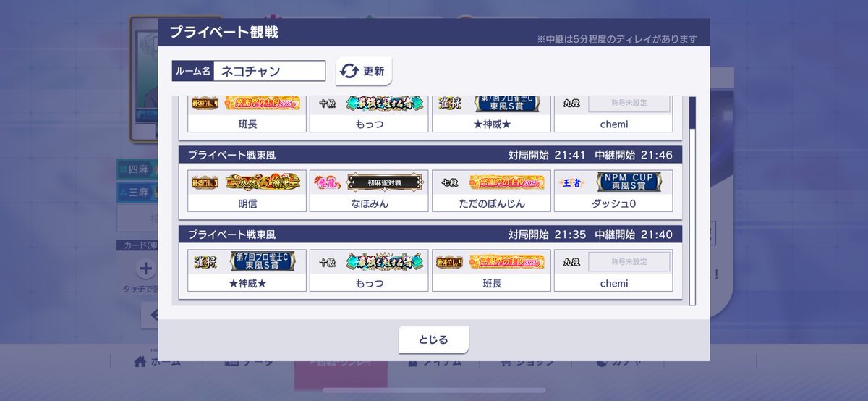Select 班長 in the 21:35 match
Screen dimensions: 868x401
point(491,271)
